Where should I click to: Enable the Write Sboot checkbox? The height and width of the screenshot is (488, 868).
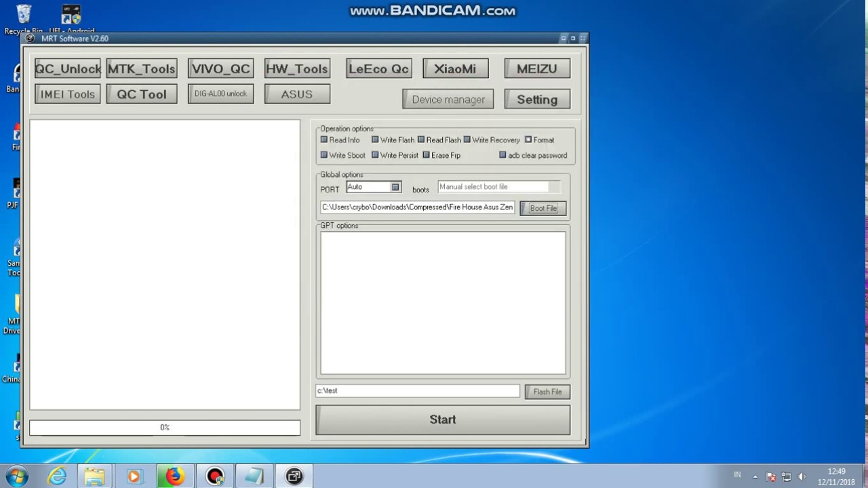(x=324, y=155)
